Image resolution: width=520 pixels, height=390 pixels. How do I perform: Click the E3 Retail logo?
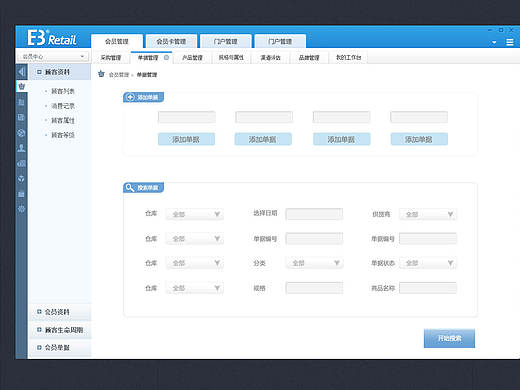[x=52, y=38]
